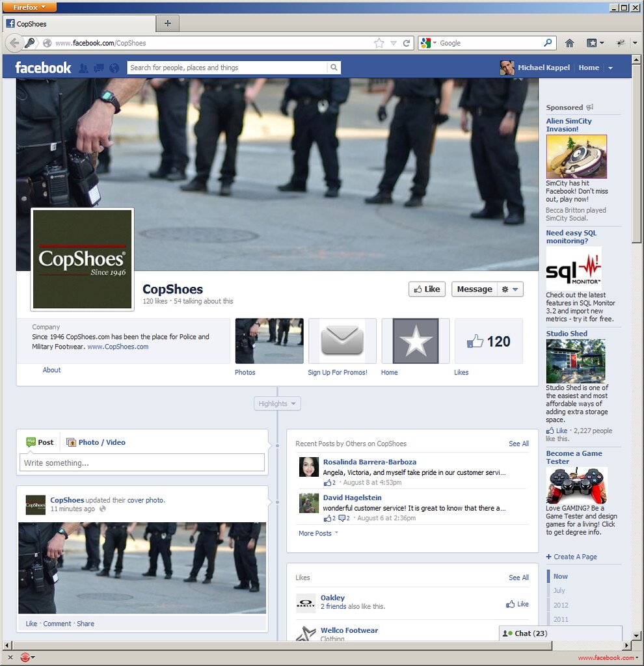Image resolution: width=644 pixels, height=666 pixels.
Task: Click the Sponsored megaphone icon
Action: (589, 107)
